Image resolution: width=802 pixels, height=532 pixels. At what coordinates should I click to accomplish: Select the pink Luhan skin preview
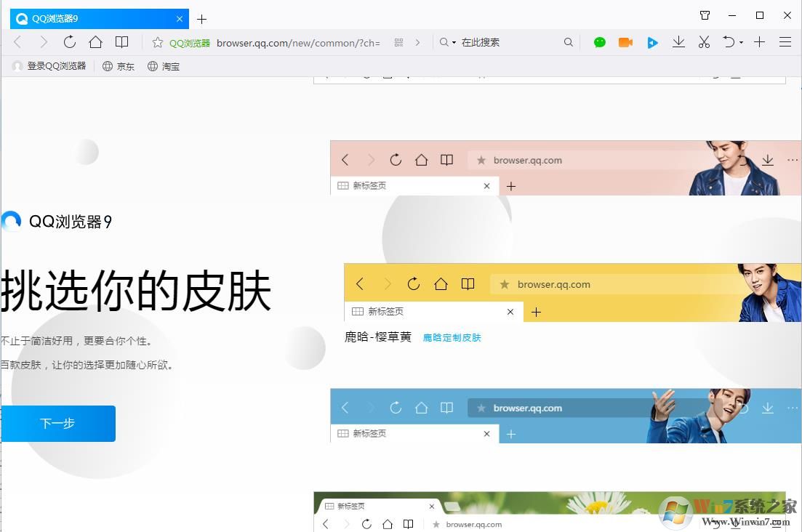pyautogui.click(x=566, y=168)
